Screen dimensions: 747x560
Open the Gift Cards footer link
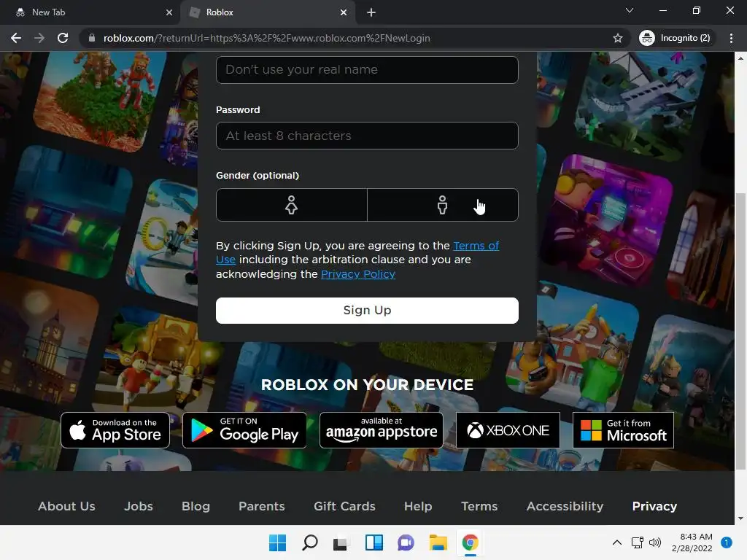tap(344, 506)
